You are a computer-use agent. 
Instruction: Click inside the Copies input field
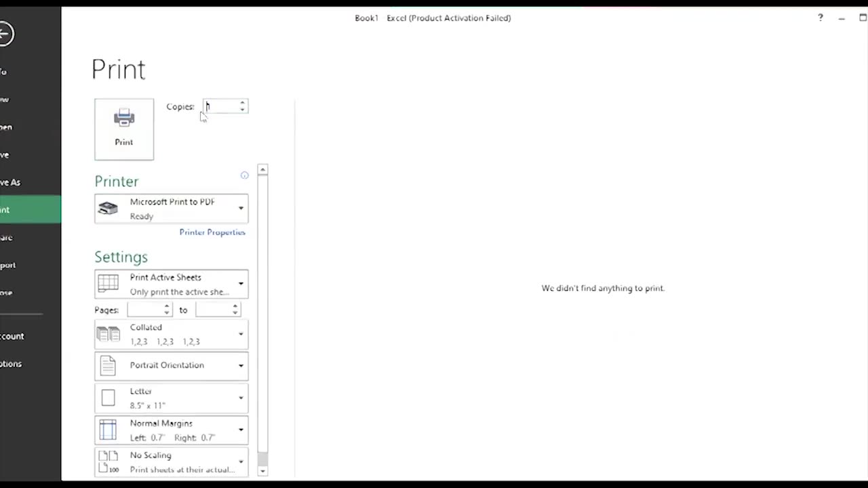(x=220, y=106)
